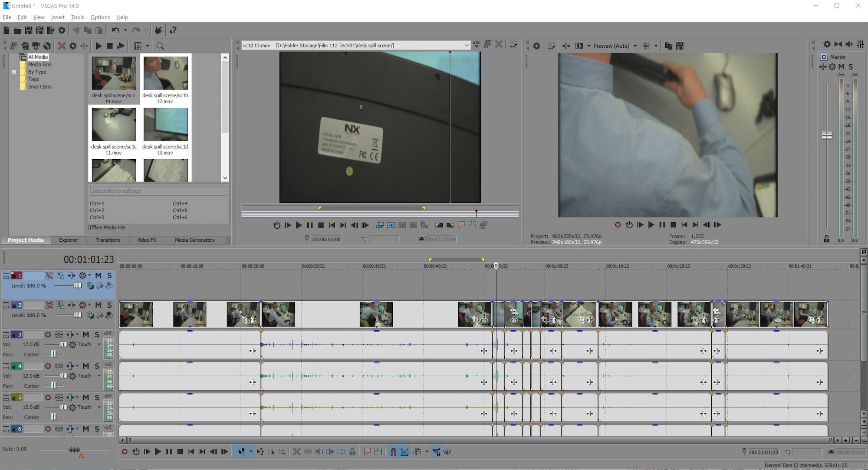Viewport: 868px width, 470px height.
Task: Open the Tools menu
Action: [x=77, y=17]
